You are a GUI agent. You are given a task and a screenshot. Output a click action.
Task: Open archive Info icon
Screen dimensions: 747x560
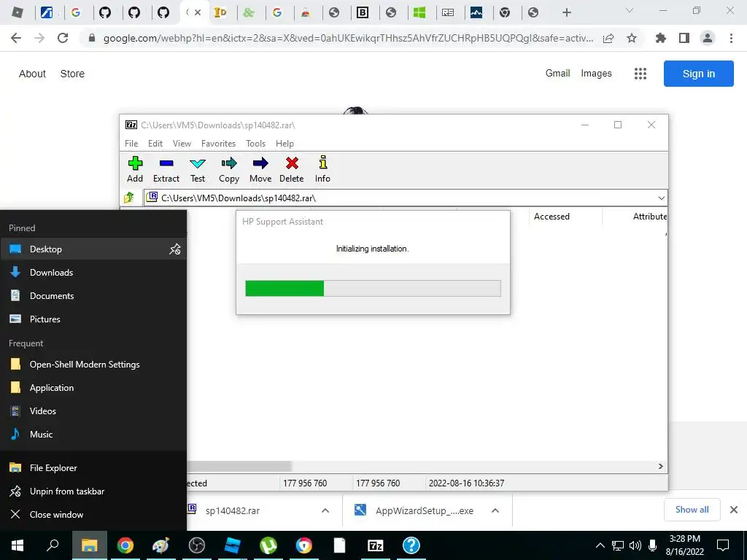pos(322,169)
